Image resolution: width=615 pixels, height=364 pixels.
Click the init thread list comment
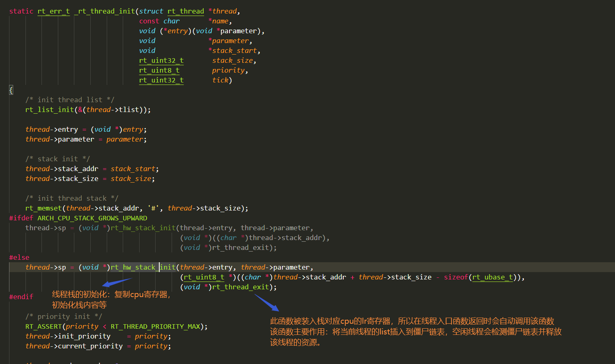[70, 100]
